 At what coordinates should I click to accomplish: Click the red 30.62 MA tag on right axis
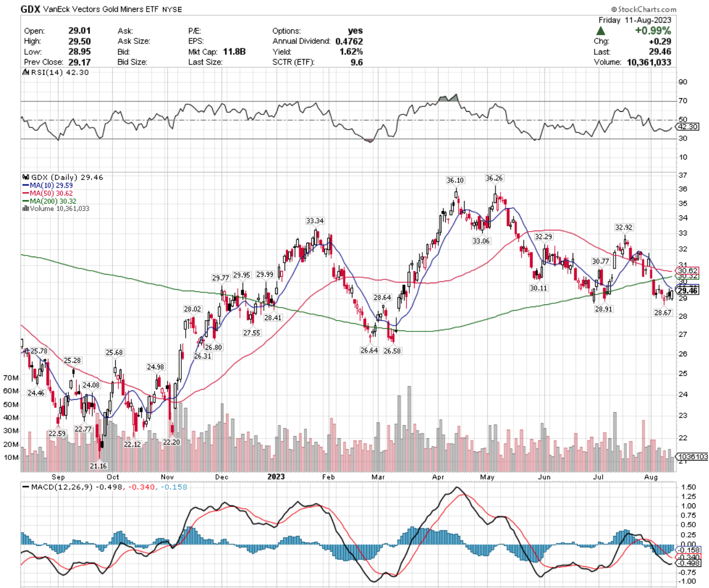point(687,271)
